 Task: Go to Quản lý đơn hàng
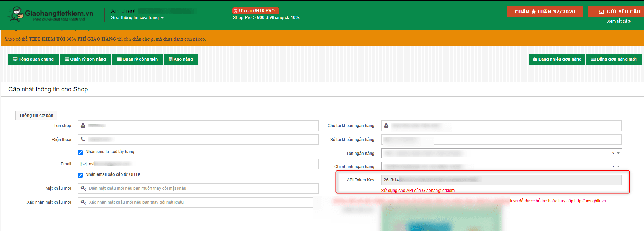(85, 59)
